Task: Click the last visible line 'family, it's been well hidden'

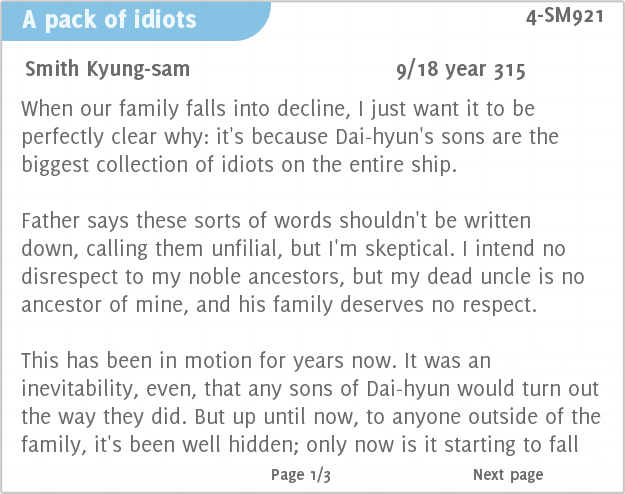Action: click(300, 445)
